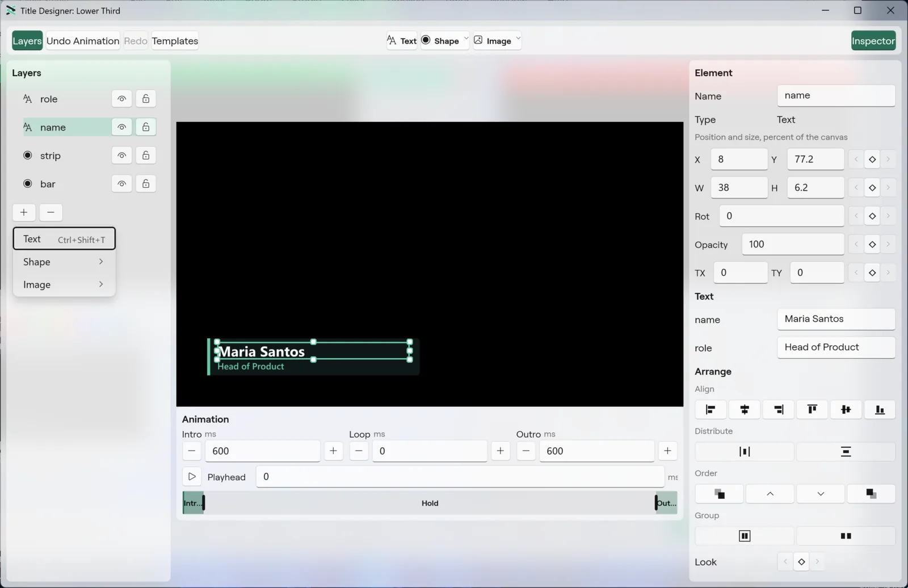Screen dimensions: 908x588
Task: Align elements to left edge
Action: [711, 409]
